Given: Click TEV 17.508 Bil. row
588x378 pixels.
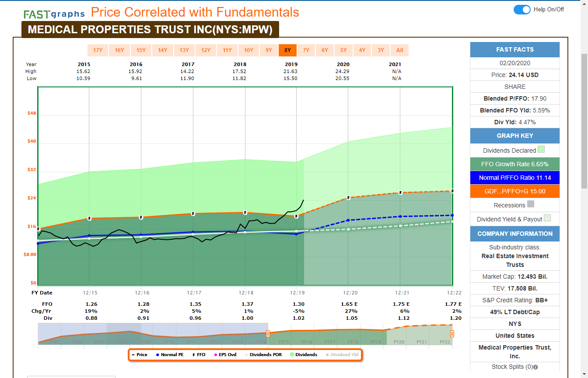Looking at the screenshot, I should click(515, 288).
